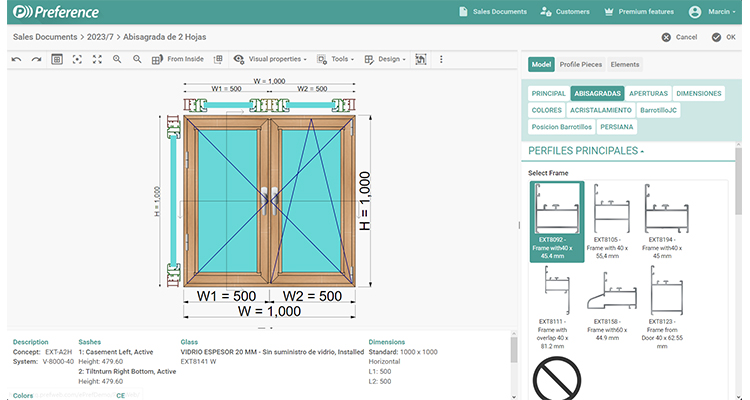Screen dimensions: 750x400
Task: Select the Posicion Barrotillos category
Action: tap(562, 127)
